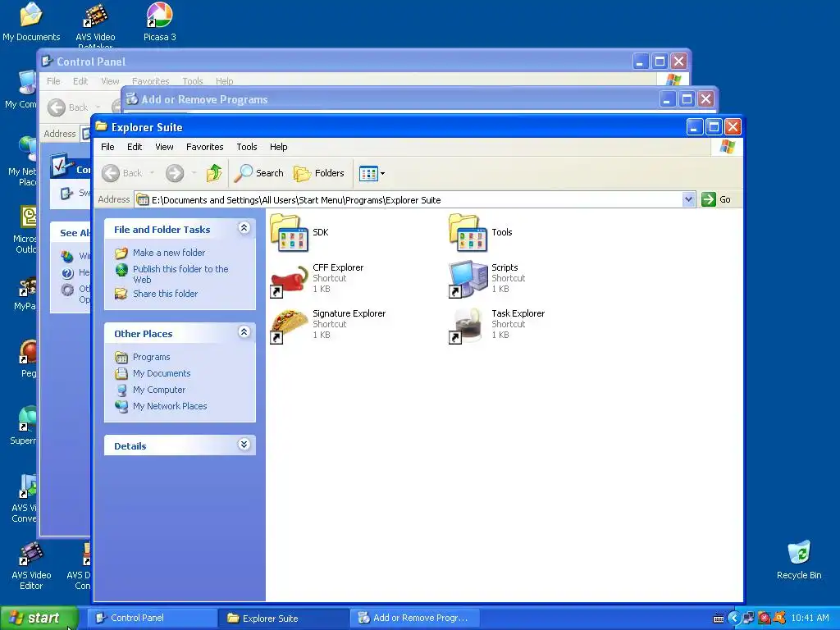Click the Search magnifier toolbar button

[259, 173]
